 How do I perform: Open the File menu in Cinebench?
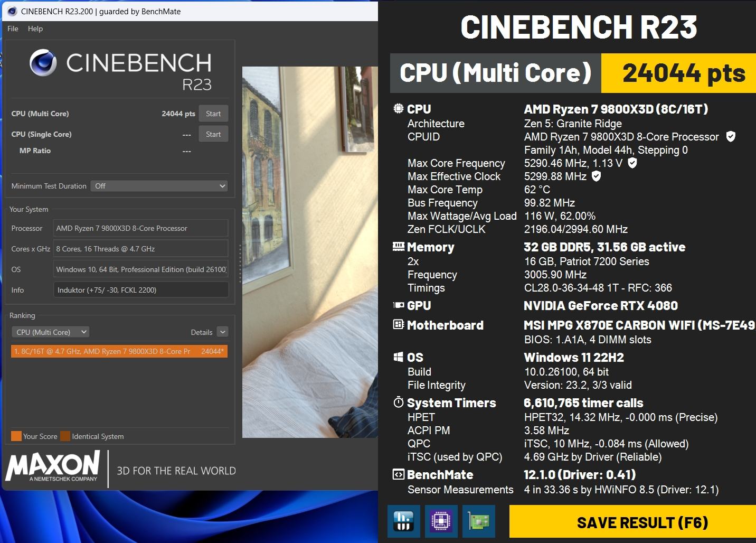click(x=13, y=29)
